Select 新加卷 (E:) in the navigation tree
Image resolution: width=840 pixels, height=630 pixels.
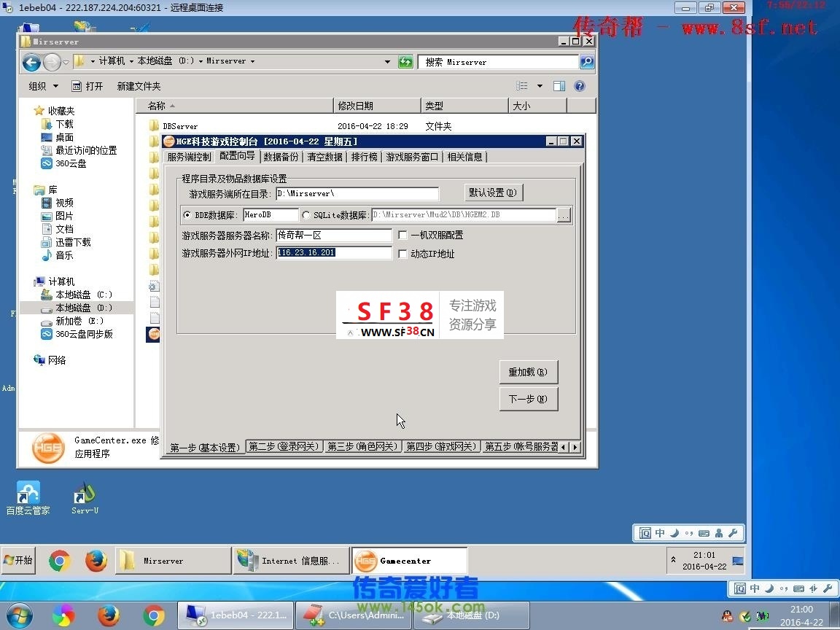click(72, 321)
